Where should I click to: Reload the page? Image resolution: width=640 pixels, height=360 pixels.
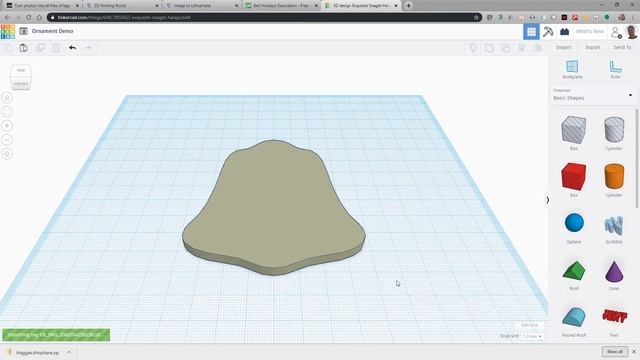click(x=29, y=18)
